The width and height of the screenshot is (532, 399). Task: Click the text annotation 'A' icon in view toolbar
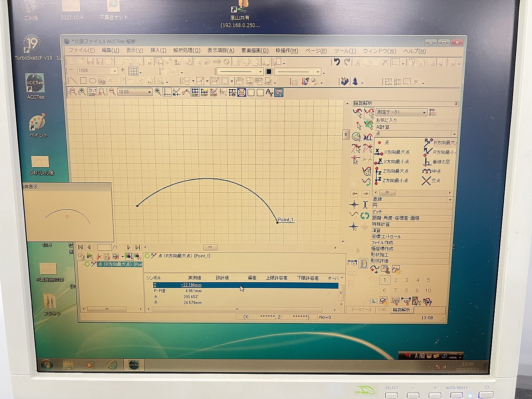coord(269,93)
